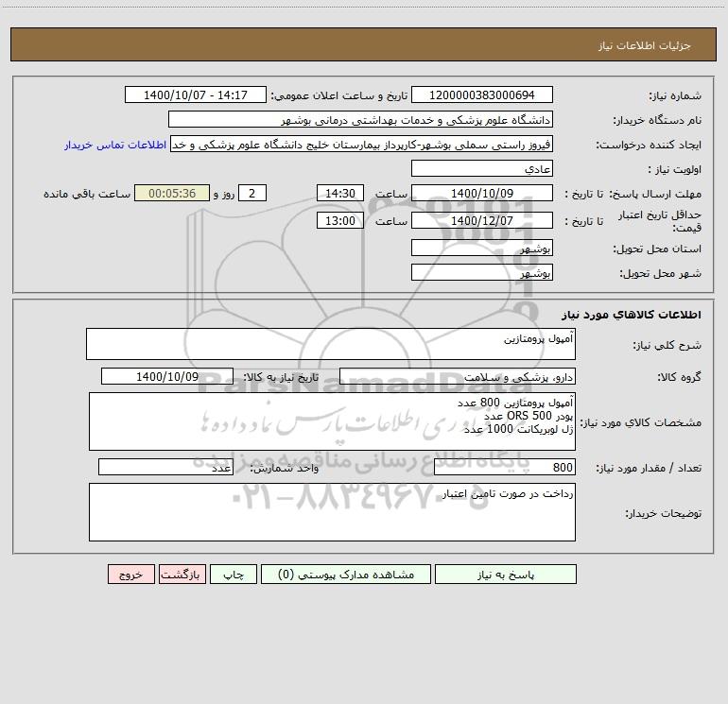Screen dimensions: 728x704
Task: Open مشاهده مدارک پیوستی (0) button
Action: pyautogui.click(x=346, y=574)
